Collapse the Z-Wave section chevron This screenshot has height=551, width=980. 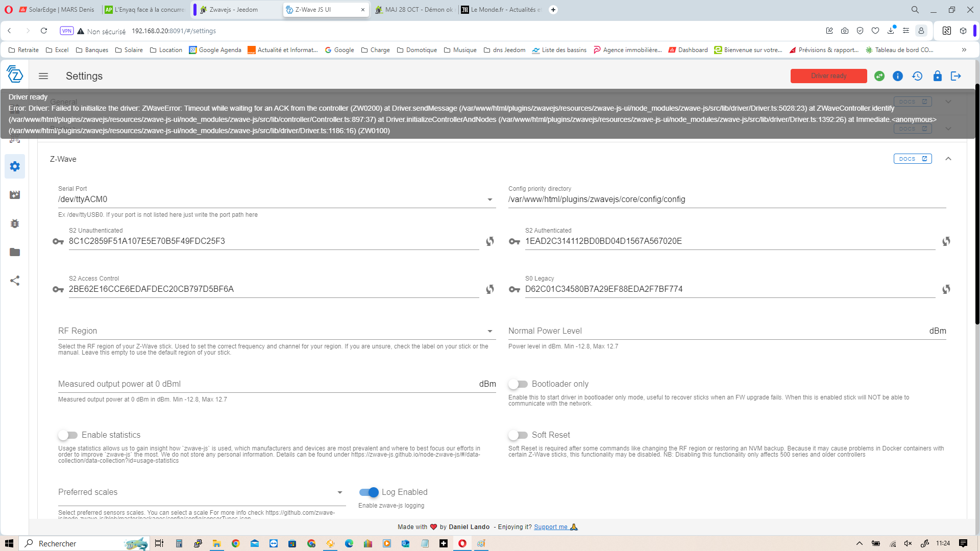pyautogui.click(x=948, y=159)
